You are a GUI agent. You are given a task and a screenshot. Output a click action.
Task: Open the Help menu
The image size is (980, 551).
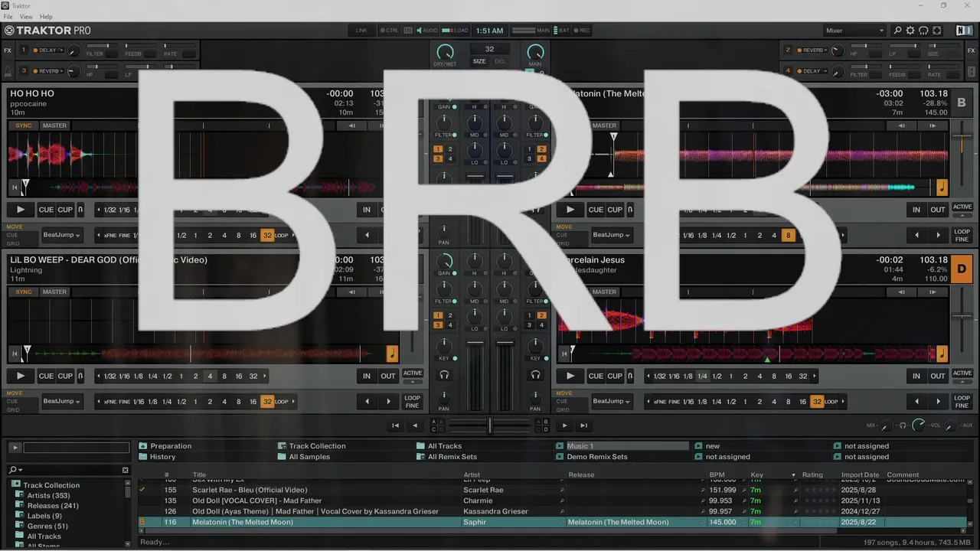click(x=46, y=16)
